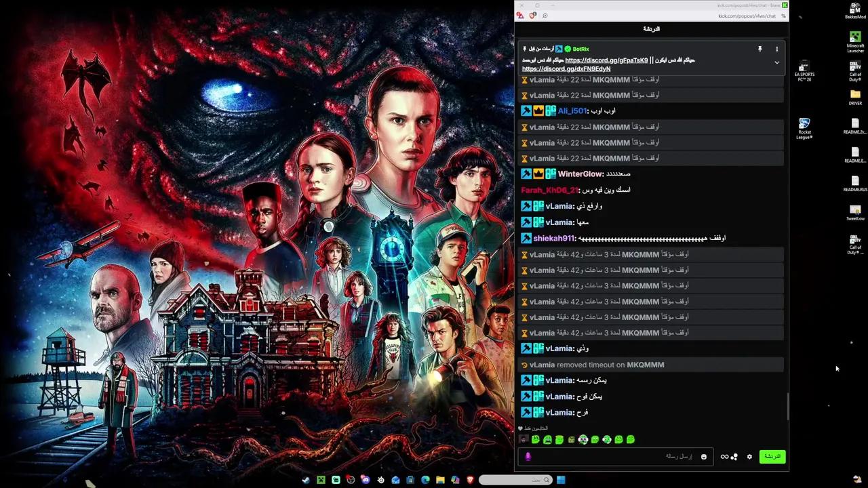Launch EA SPORTS FC 26 from desktop

click(x=804, y=71)
